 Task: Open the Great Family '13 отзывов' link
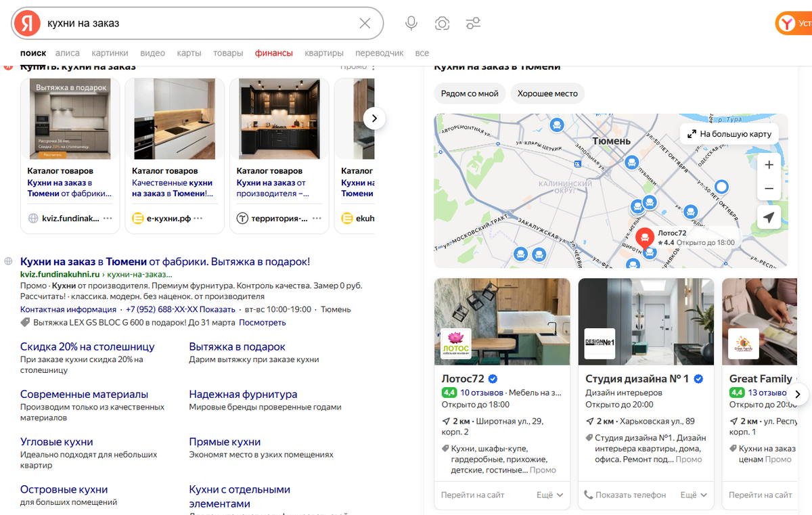(x=767, y=393)
